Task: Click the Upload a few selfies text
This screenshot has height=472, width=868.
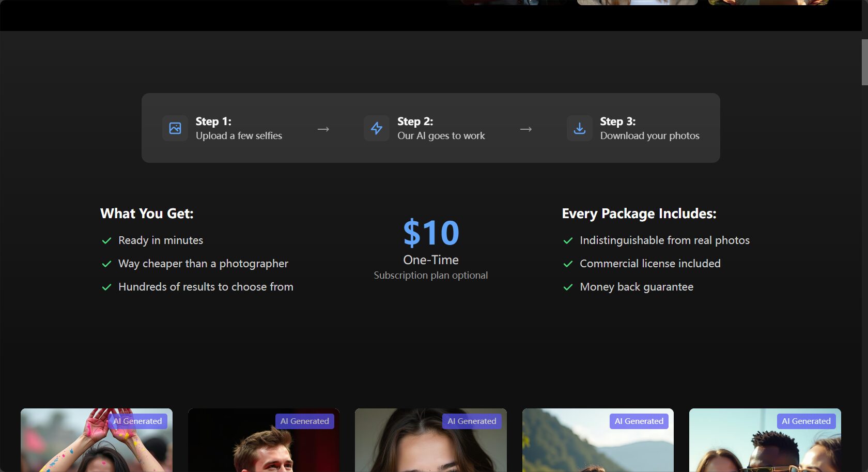Action: click(x=239, y=135)
